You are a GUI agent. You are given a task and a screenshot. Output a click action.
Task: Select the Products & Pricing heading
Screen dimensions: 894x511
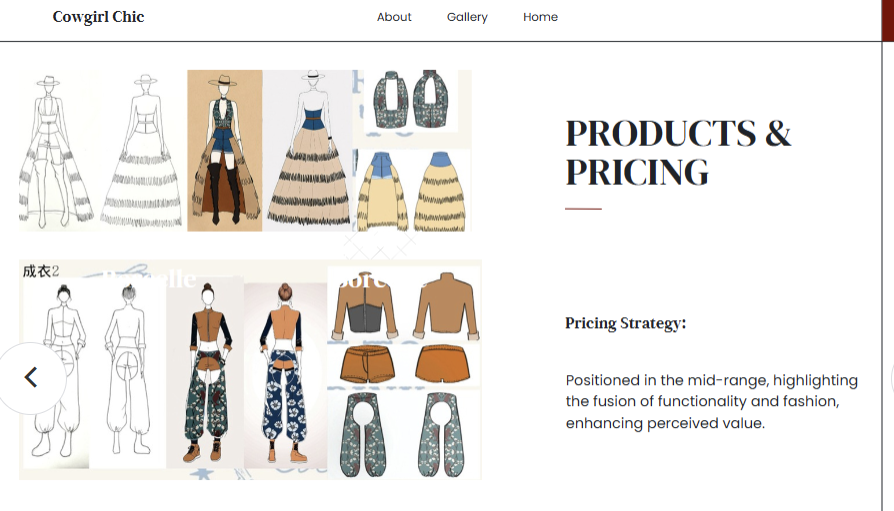(x=678, y=152)
